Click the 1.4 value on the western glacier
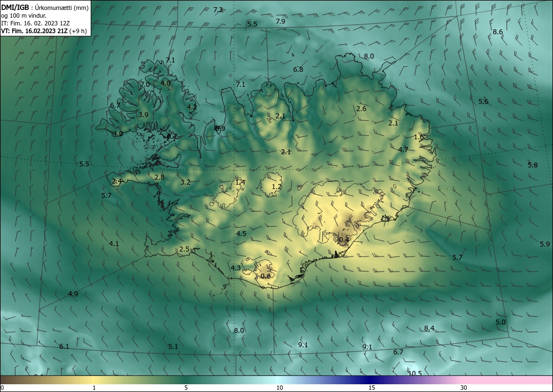The width and height of the screenshot is (553, 392). (240, 182)
